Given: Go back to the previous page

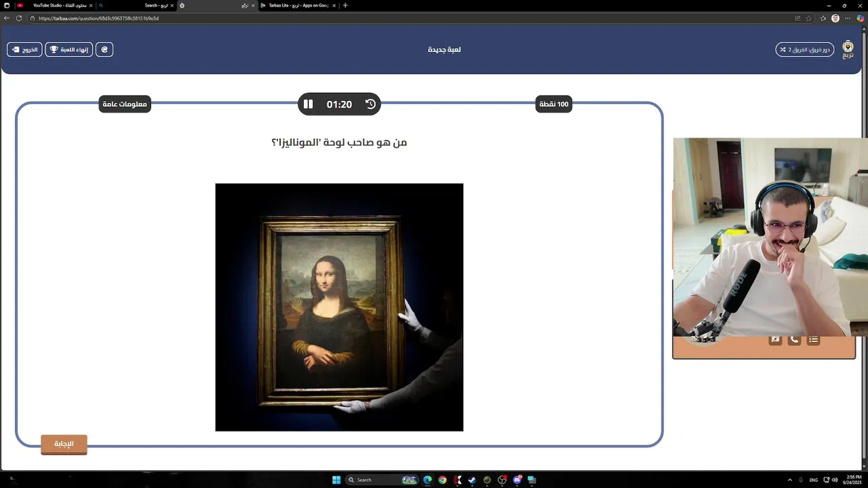Looking at the screenshot, I should pyautogui.click(x=7, y=18).
